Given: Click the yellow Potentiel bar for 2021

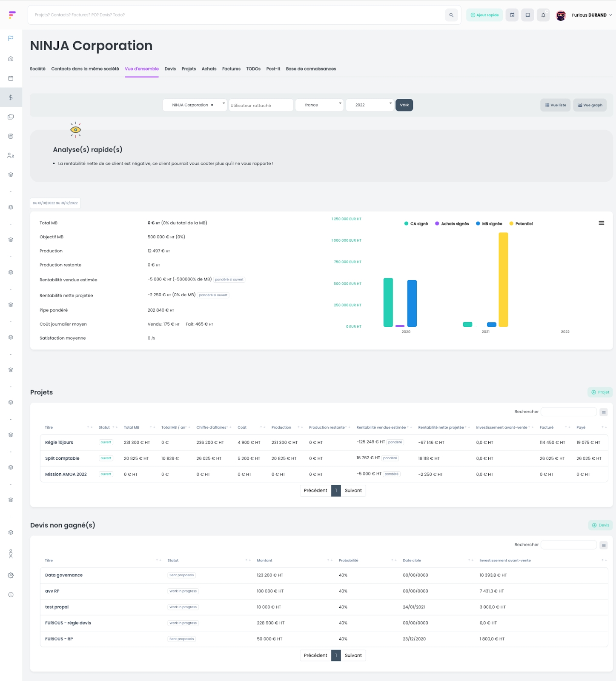Looking at the screenshot, I should click(x=503, y=280).
